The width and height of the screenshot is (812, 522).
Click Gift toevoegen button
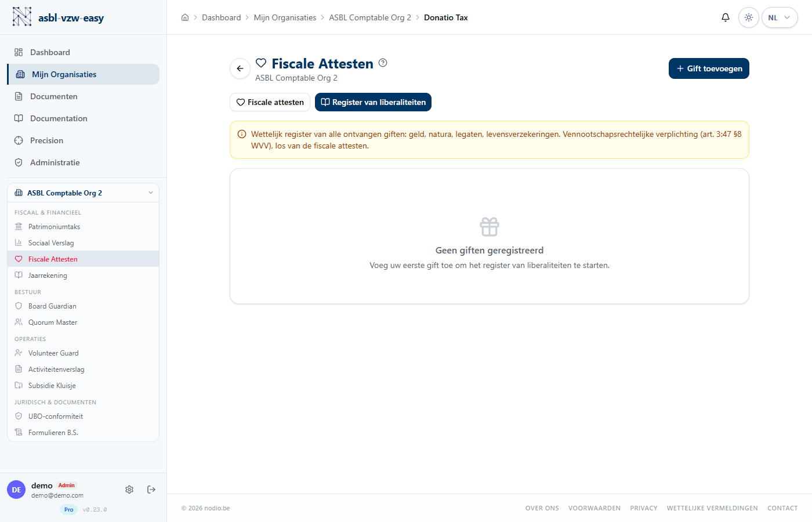[x=709, y=68]
